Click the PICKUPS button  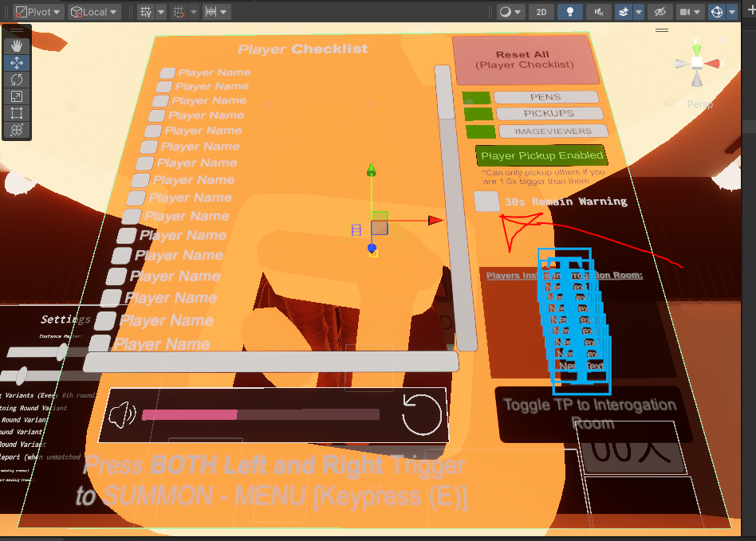pos(549,114)
